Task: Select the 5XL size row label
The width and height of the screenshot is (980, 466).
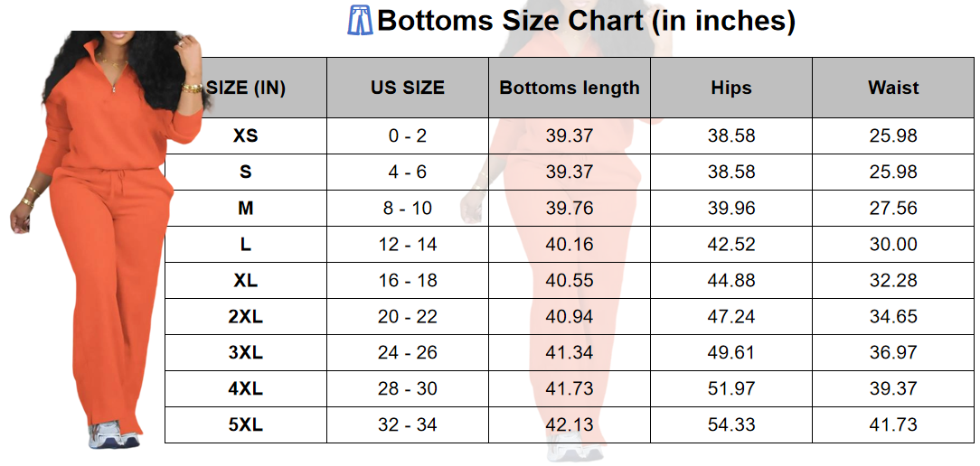Action: (x=246, y=425)
